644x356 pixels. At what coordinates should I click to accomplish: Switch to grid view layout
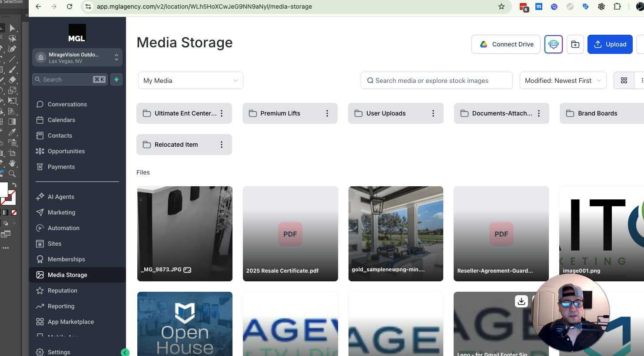tap(624, 80)
